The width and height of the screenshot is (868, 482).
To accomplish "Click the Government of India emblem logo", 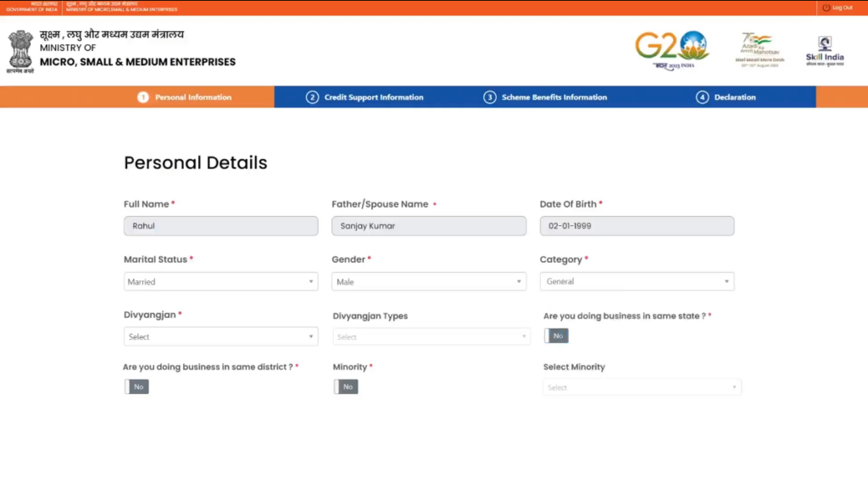I will click(x=20, y=51).
